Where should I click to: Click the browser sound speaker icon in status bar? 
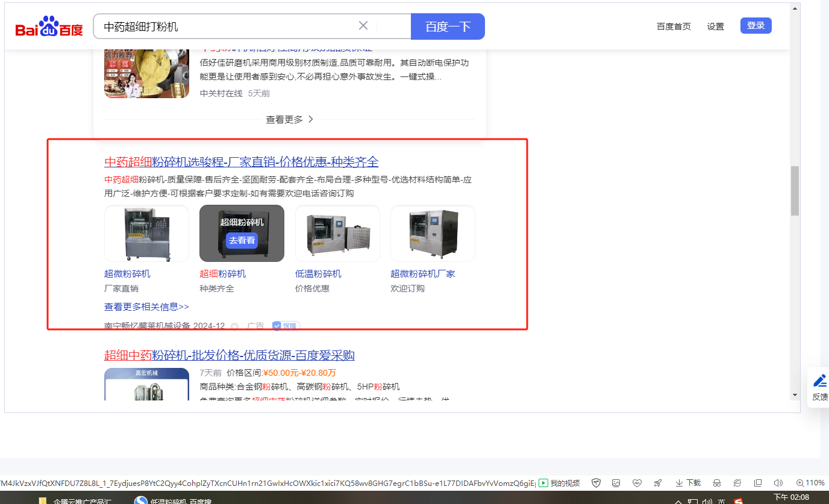(x=778, y=483)
